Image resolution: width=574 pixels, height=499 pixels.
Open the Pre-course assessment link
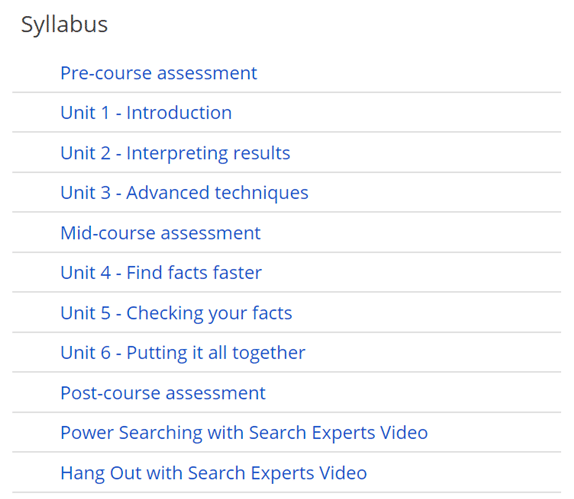[159, 73]
